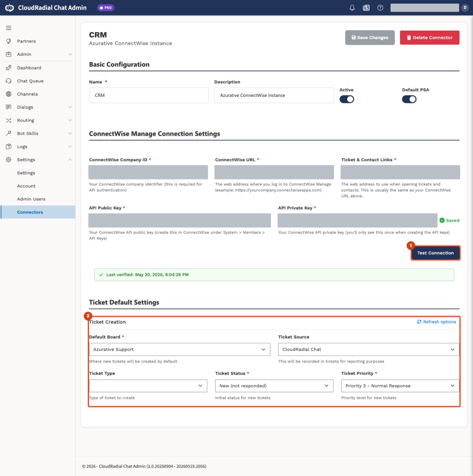Click the Name input field

pyautogui.click(x=149, y=95)
